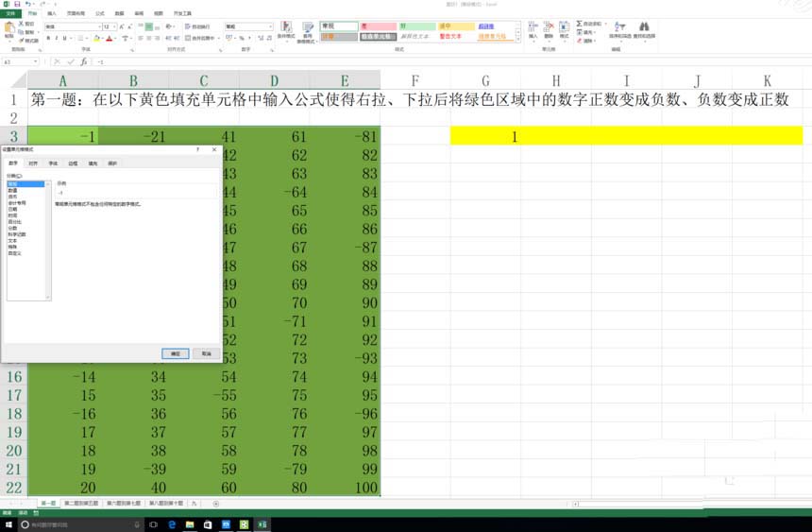Click the Save icon in quick access toolbar

pos(17,4)
